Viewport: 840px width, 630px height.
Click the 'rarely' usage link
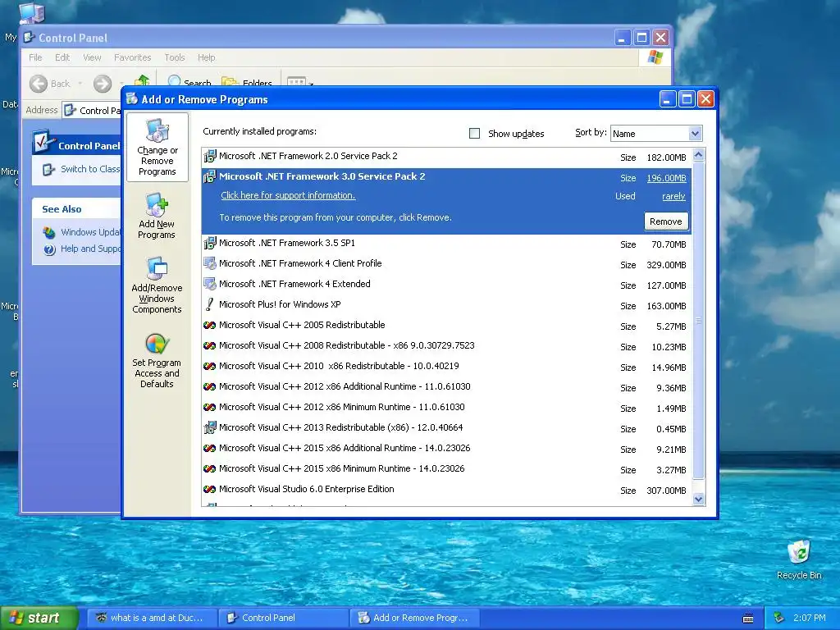674,197
